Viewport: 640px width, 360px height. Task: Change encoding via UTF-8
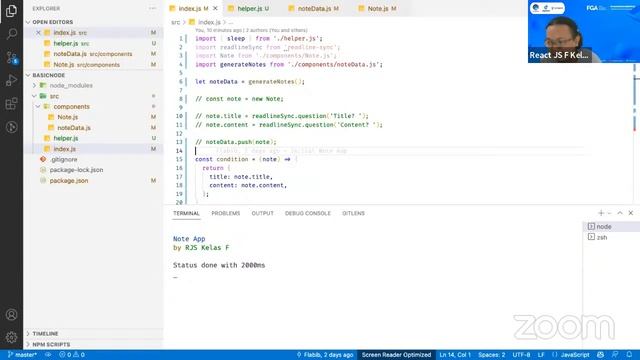pos(521,355)
